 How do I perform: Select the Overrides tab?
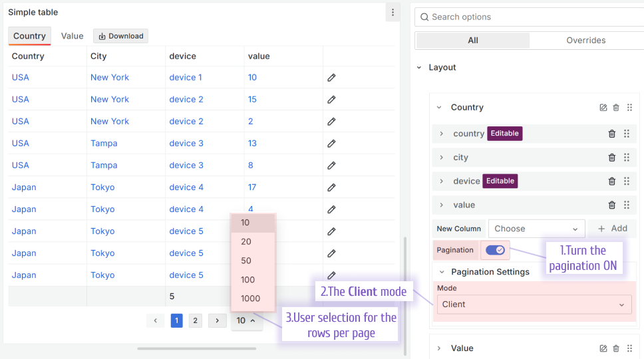tap(585, 41)
